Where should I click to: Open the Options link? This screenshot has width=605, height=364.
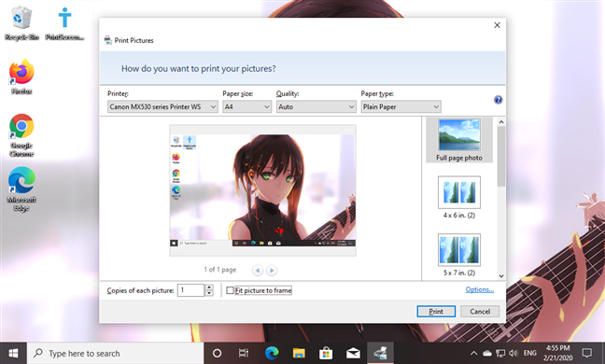(480, 289)
